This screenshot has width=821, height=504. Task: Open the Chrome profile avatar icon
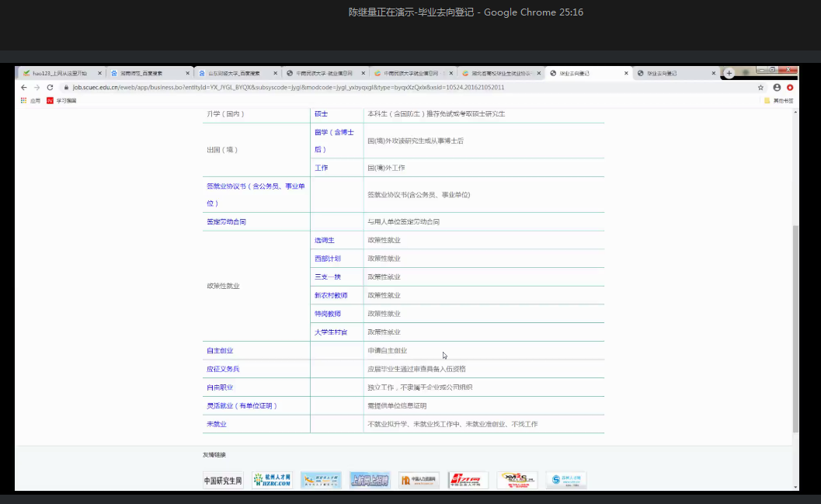pyautogui.click(x=777, y=88)
